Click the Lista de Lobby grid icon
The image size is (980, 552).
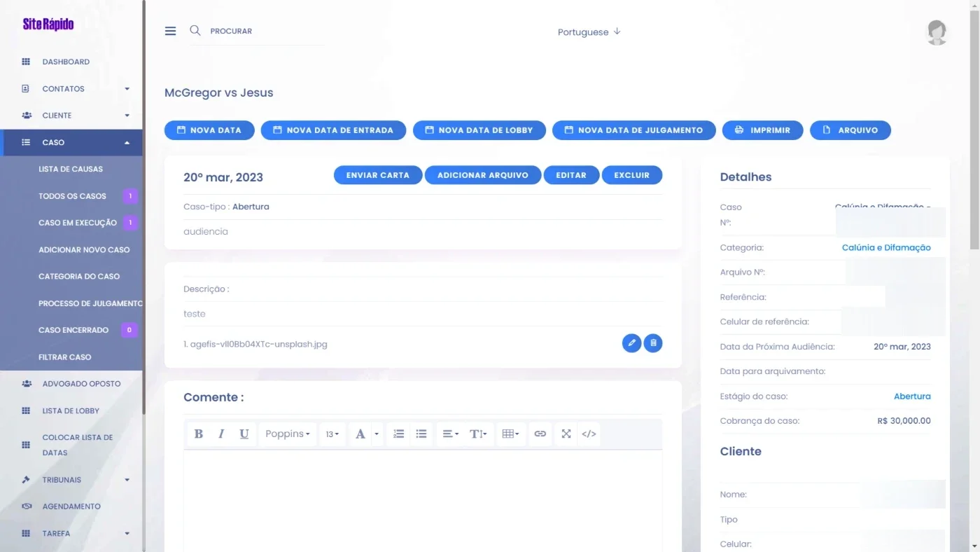pyautogui.click(x=26, y=410)
